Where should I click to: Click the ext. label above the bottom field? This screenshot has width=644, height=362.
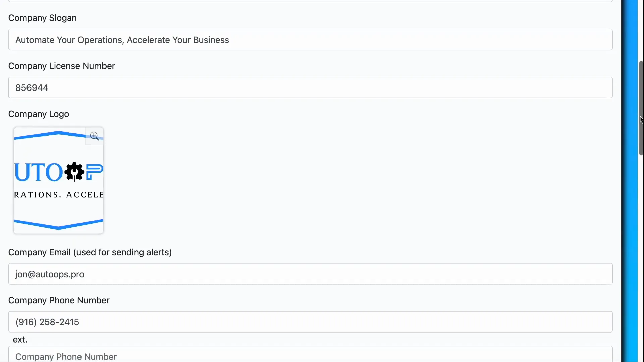[20, 339]
